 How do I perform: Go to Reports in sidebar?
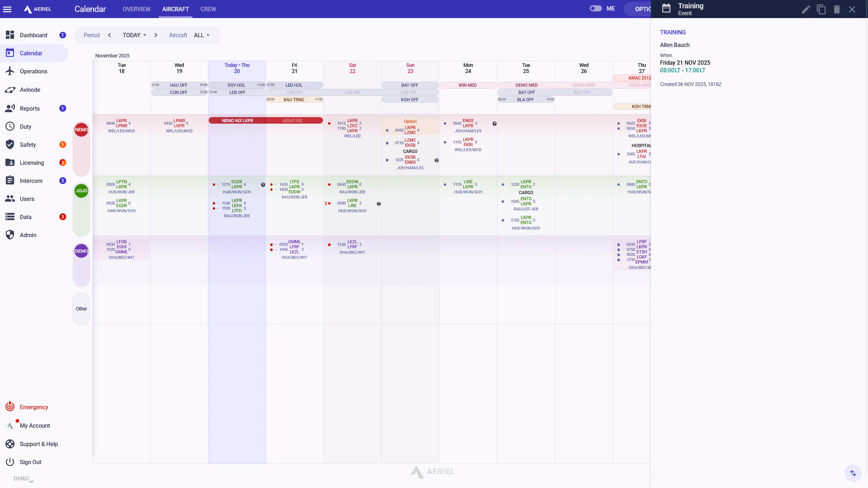click(30, 108)
